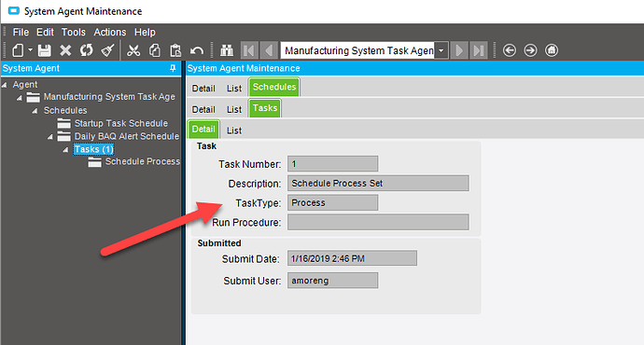Image resolution: width=644 pixels, height=345 pixels.
Task: Click the Forward circle arrow icon
Action: click(x=530, y=50)
